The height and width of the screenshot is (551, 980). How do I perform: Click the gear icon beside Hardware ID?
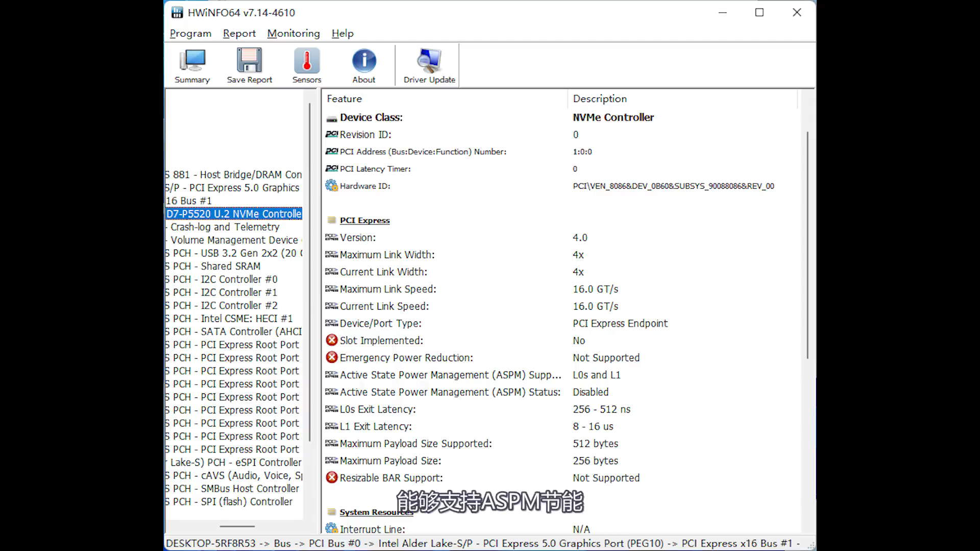(331, 186)
